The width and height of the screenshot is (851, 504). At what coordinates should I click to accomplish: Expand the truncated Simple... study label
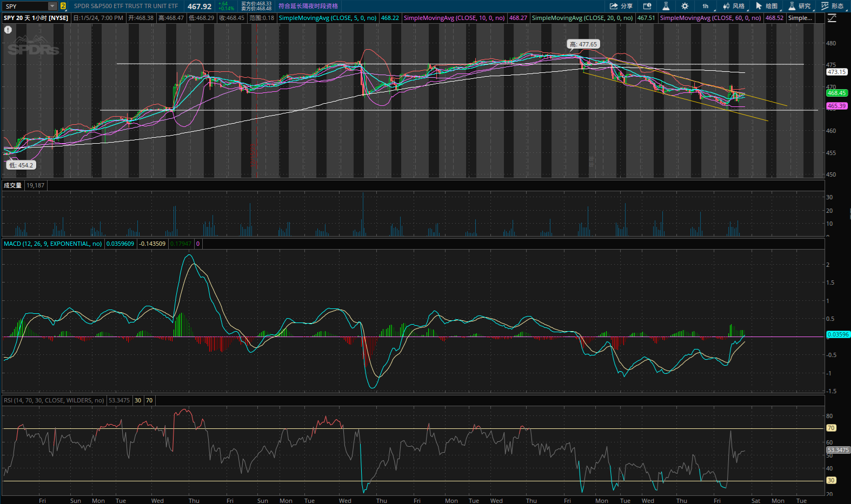(x=800, y=18)
